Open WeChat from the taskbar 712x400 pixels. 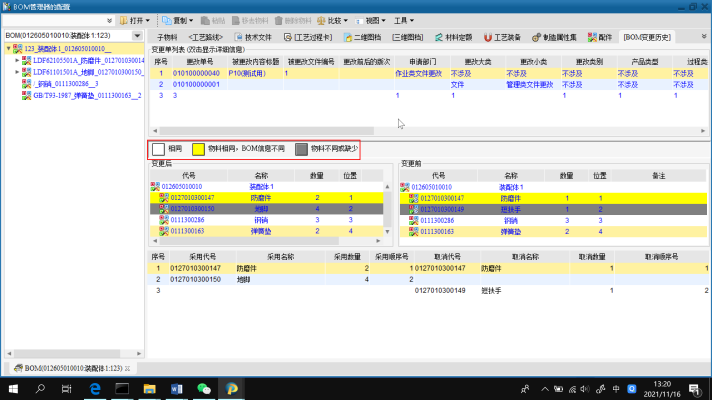(204, 388)
